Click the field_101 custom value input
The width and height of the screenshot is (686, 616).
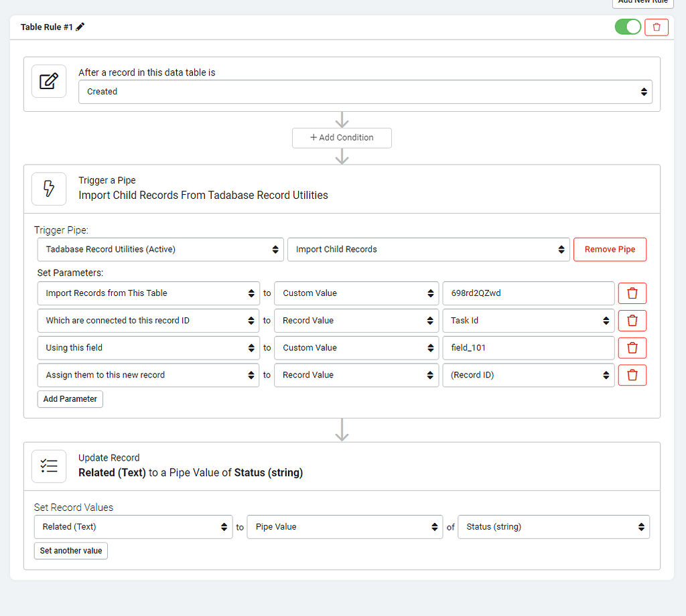click(x=528, y=348)
